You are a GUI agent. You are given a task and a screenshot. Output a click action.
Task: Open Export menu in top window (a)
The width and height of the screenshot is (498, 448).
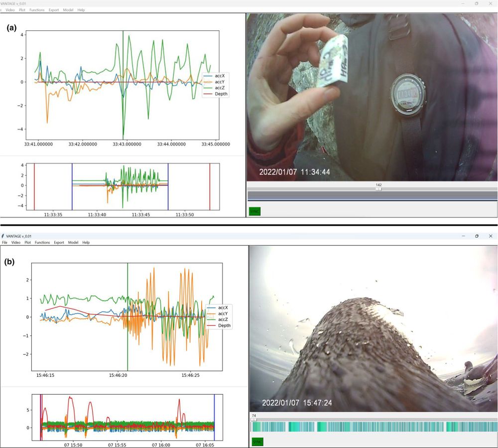point(54,10)
